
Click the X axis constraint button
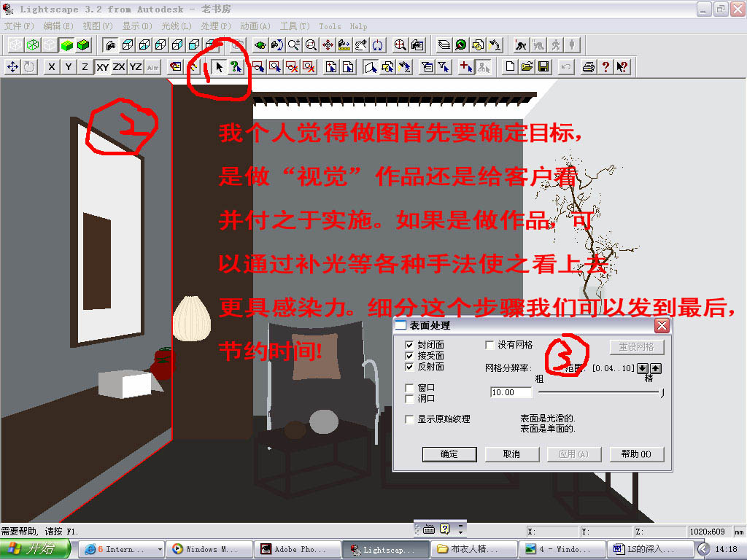pos(52,67)
